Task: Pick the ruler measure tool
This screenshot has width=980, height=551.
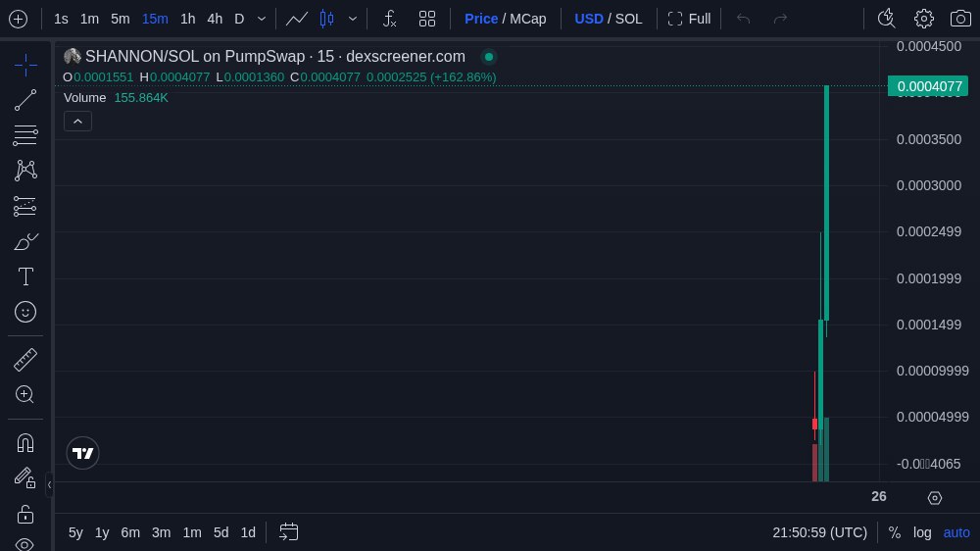Action: pos(25,360)
